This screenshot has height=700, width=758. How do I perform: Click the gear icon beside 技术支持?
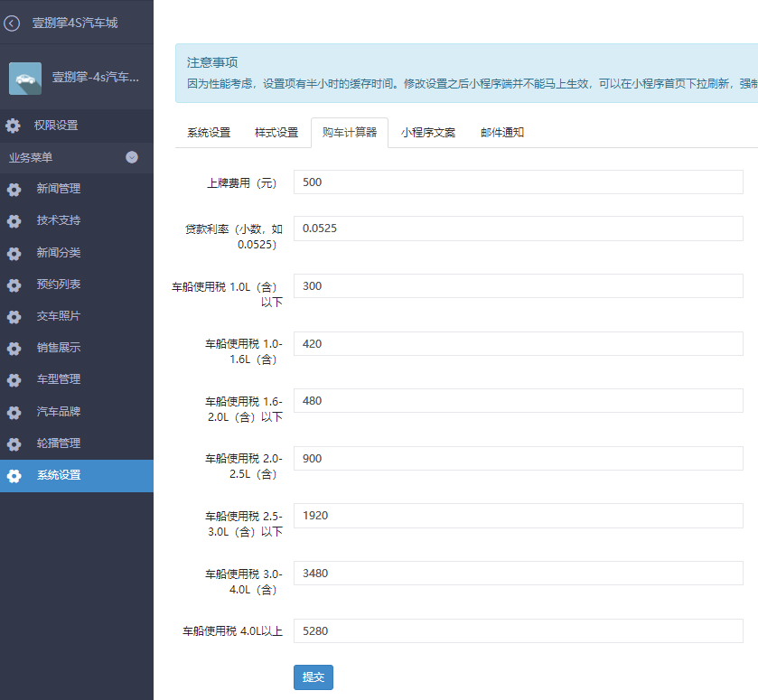(x=14, y=221)
